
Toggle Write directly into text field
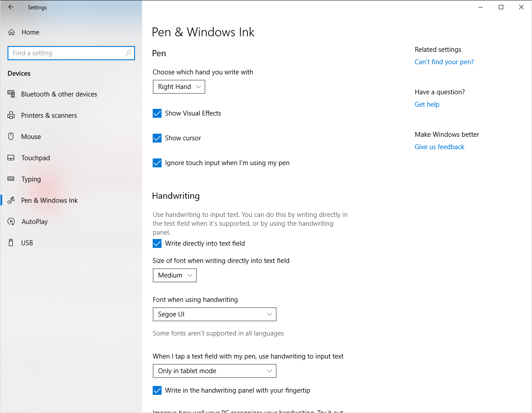coord(157,243)
